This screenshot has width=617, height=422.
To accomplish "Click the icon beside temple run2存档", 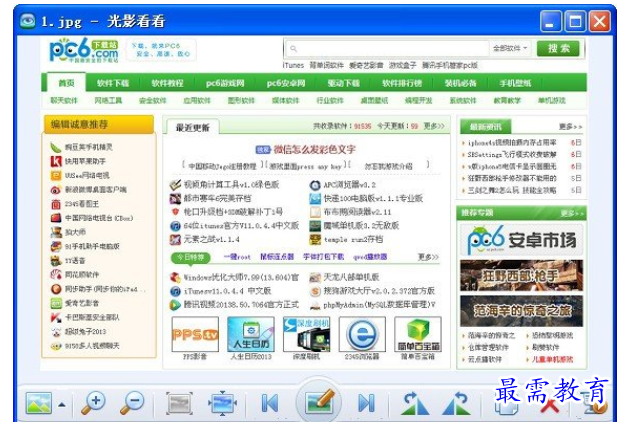I will pyautogui.click(x=315, y=239).
